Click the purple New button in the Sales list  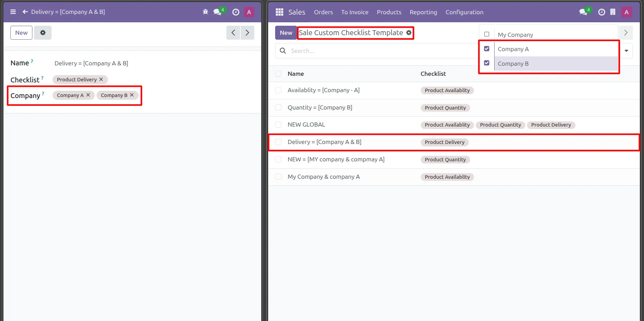pyautogui.click(x=286, y=33)
